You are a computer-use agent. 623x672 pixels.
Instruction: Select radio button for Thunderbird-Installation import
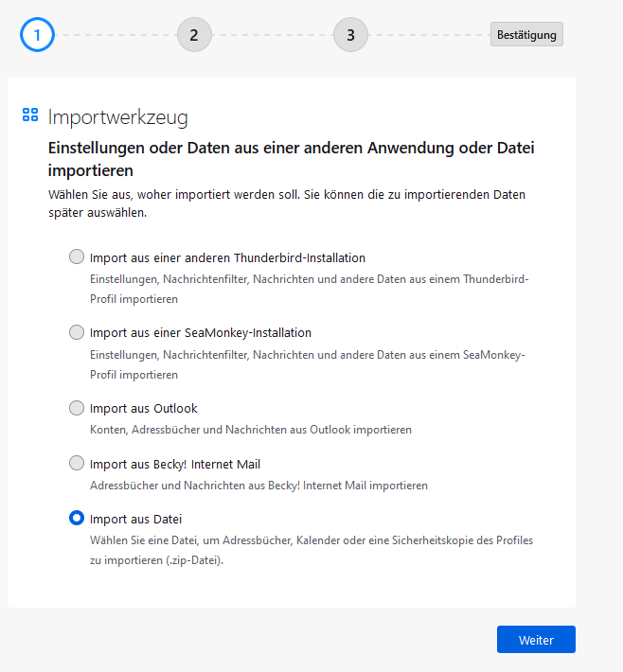[x=77, y=256]
